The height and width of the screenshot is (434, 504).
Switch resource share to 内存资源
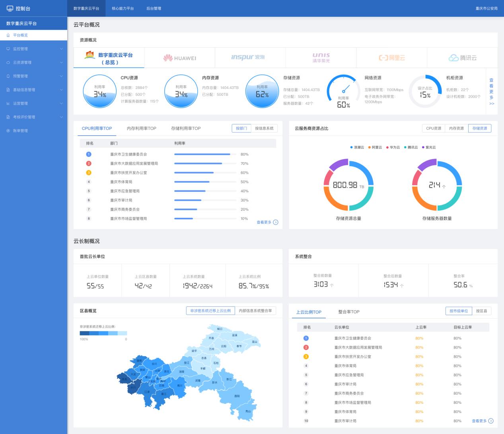pos(457,128)
